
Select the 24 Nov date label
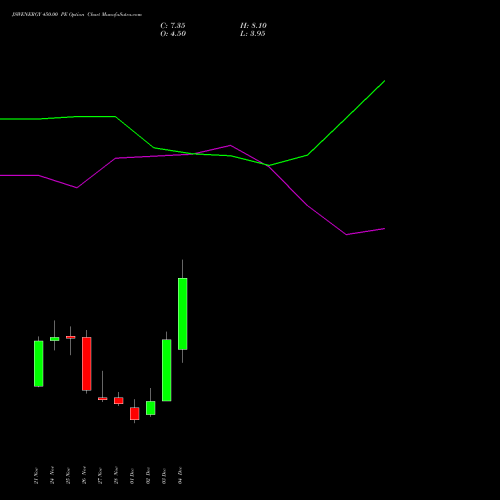(x=52, y=476)
